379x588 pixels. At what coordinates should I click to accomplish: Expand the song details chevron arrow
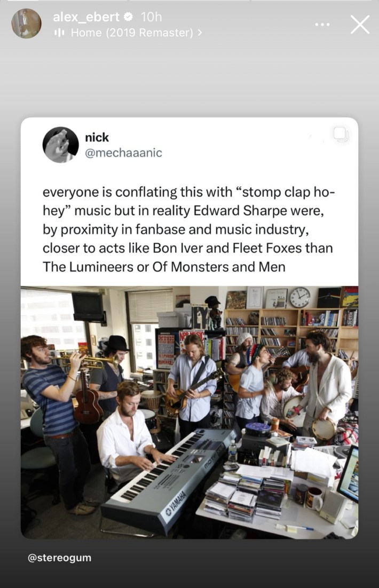[x=200, y=33]
